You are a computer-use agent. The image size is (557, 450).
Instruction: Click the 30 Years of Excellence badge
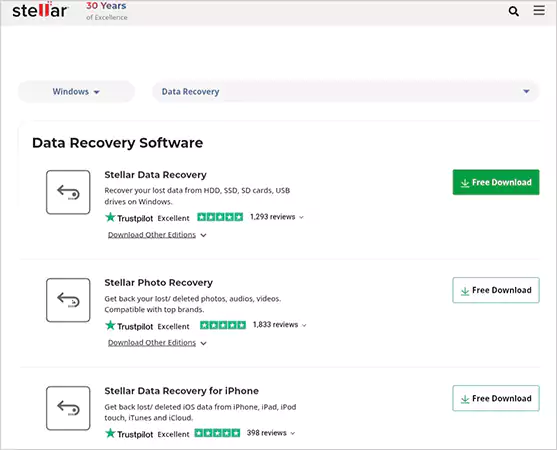point(107,11)
